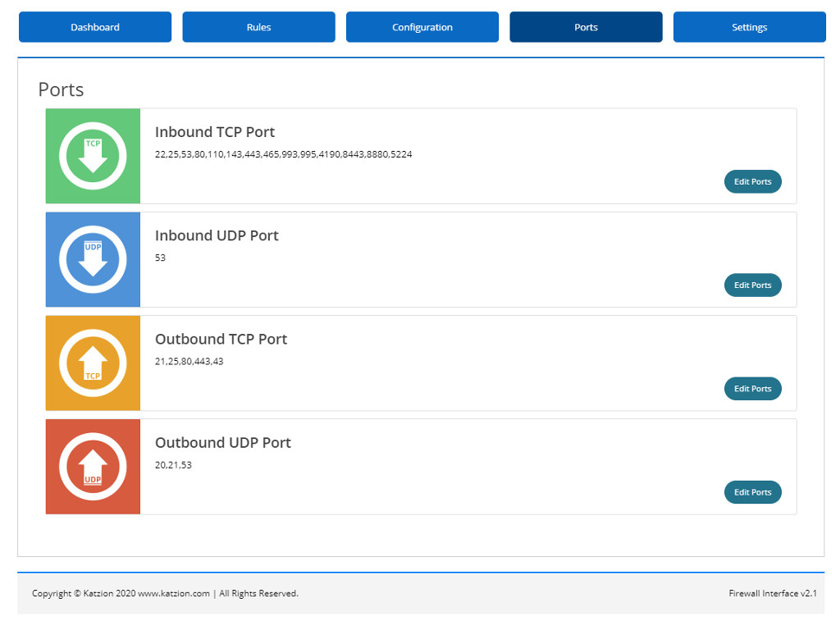The image size is (840, 630).
Task: Click the UDP label inside the blue icon
Action: point(93,247)
